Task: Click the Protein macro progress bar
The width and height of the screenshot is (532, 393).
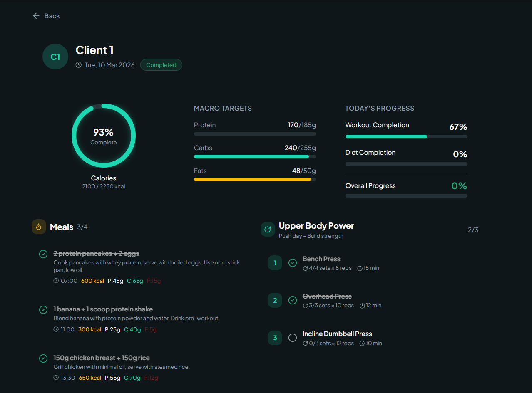Action: coord(255,134)
